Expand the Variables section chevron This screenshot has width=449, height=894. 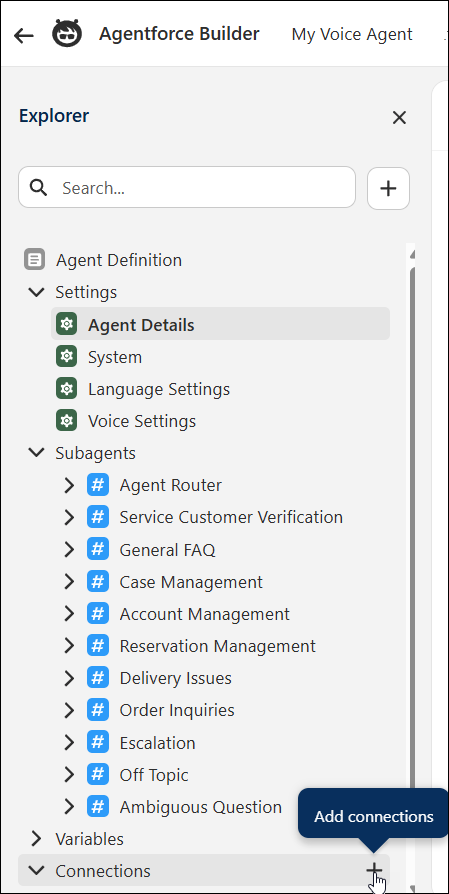point(36,839)
